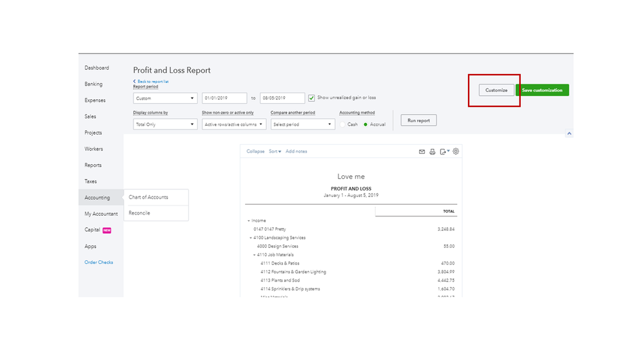Open the Report period dropdown

[165, 99]
